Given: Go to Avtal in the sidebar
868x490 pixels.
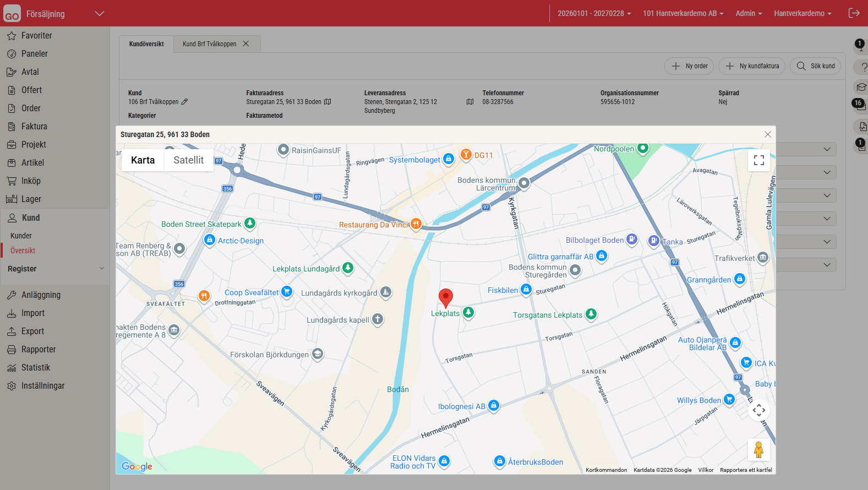Looking at the screenshot, I should pyautogui.click(x=30, y=72).
